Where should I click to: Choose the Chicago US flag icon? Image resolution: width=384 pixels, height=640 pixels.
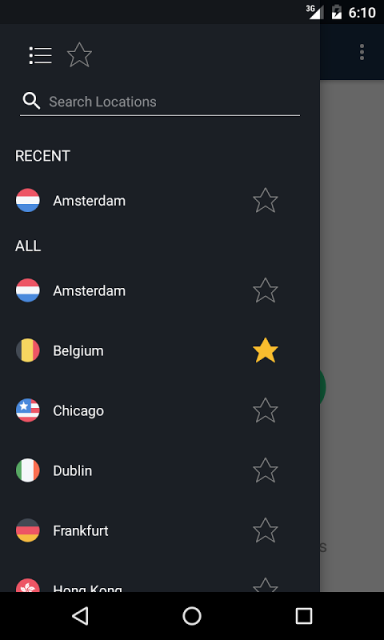28,411
